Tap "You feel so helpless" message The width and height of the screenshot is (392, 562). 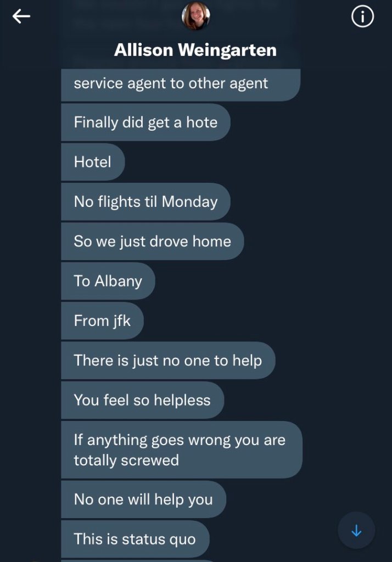pyautogui.click(x=142, y=400)
